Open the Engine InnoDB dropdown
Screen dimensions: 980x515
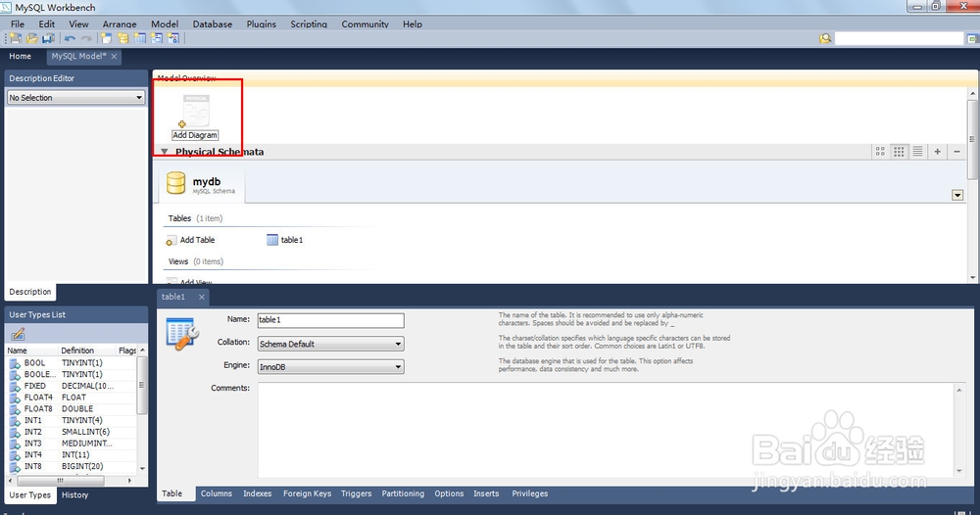330,367
